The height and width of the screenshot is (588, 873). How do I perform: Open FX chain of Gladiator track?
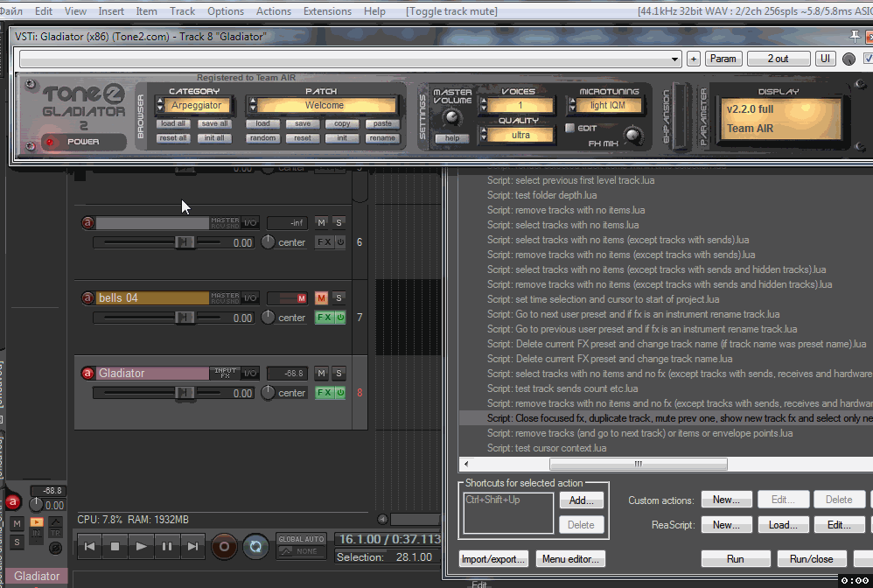point(324,393)
